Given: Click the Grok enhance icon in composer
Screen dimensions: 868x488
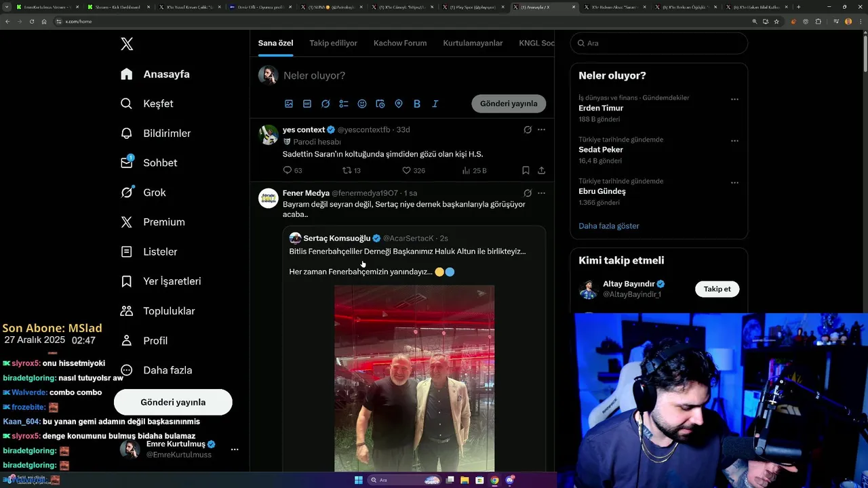Looking at the screenshot, I should pos(325,104).
